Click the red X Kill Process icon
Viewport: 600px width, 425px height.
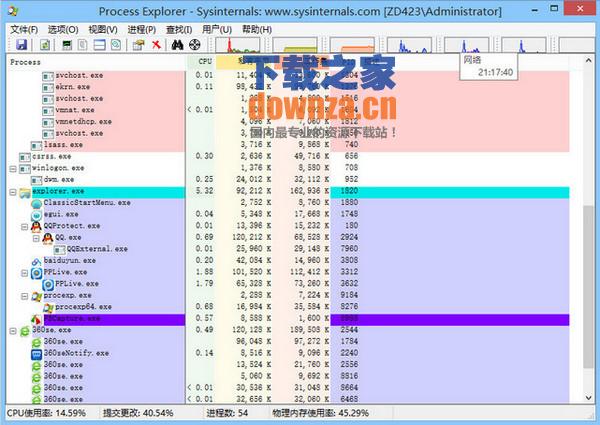(x=156, y=45)
